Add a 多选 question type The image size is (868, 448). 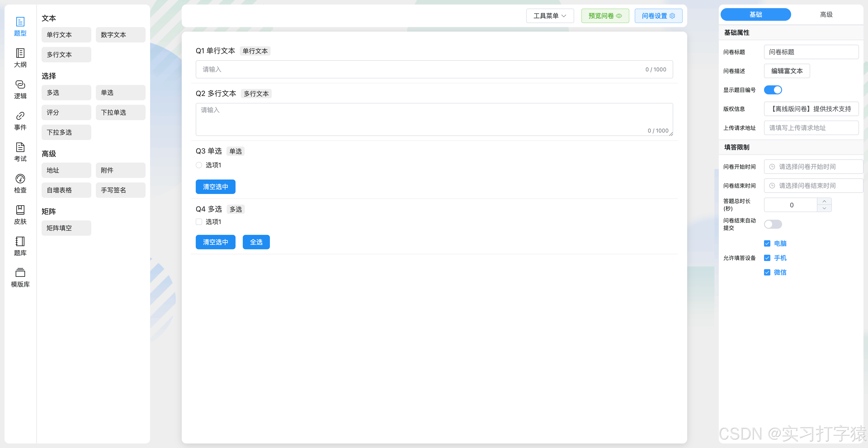click(x=66, y=93)
